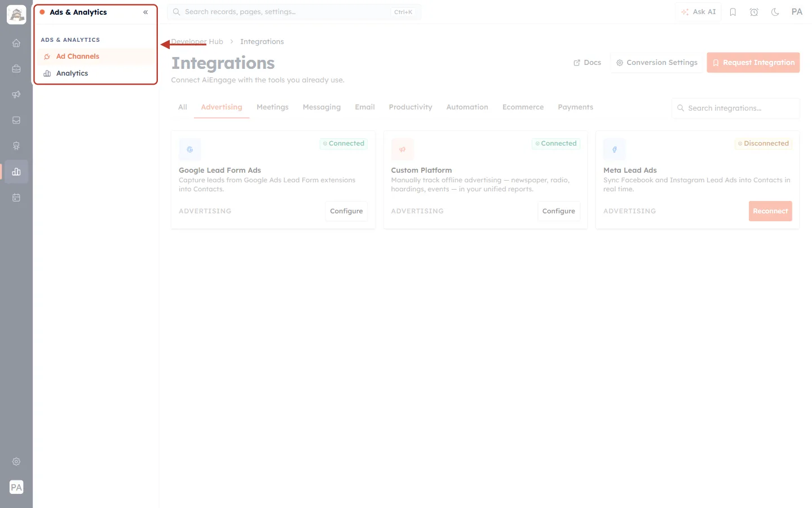Click the Meta Lead Ads card icon

(615, 150)
